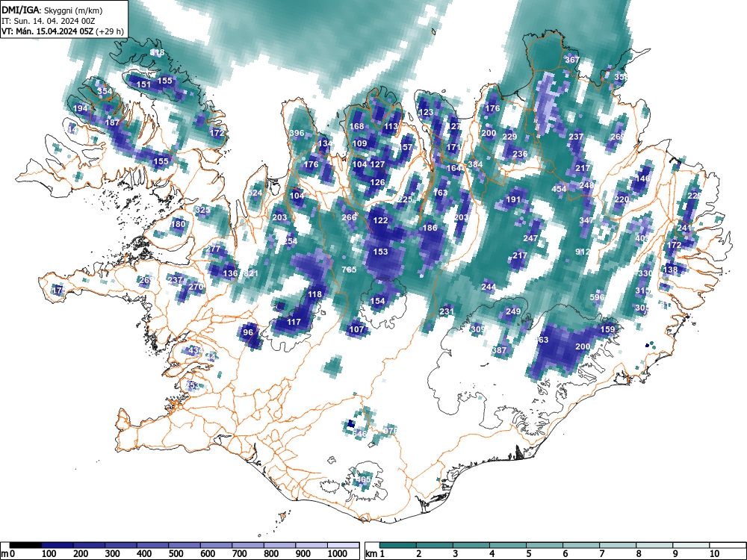Click the 107 visibility value
Viewport: 747px width, 560px height.
click(x=357, y=329)
